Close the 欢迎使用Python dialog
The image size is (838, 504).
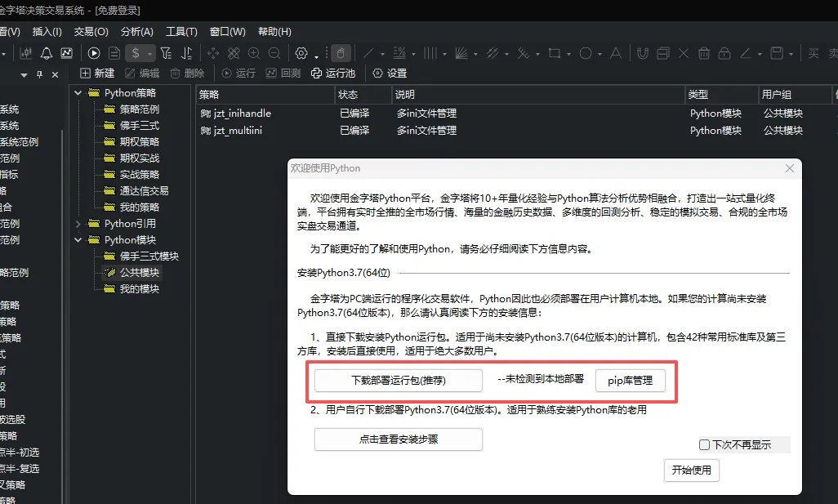[x=789, y=168]
